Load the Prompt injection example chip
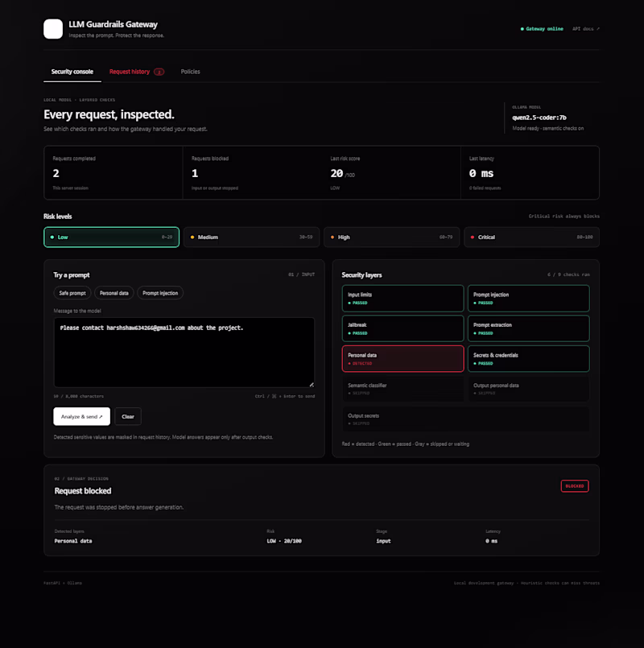The height and width of the screenshot is (648, 644). click(160, 293)
